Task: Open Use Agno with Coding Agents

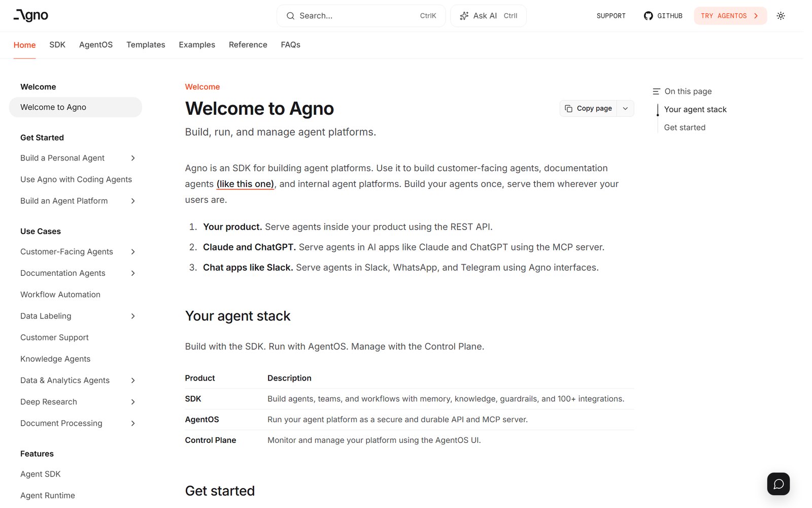Action: pos(76,179)
